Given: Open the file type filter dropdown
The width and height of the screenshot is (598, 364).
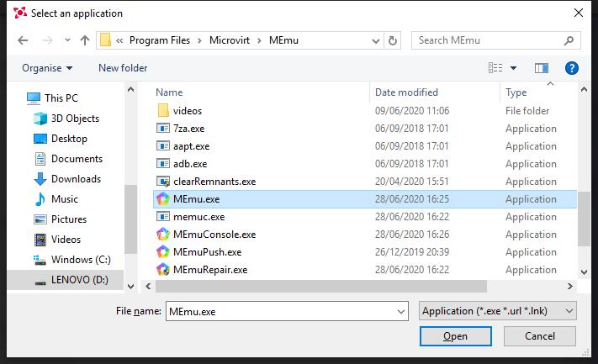Looking at the screenshot, I should pos(497,311).
